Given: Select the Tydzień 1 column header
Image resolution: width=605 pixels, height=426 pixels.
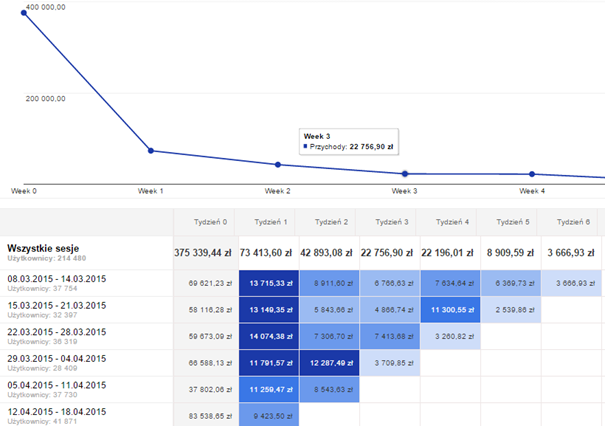Looking at the screenshot, I should [x=268, y=221].
